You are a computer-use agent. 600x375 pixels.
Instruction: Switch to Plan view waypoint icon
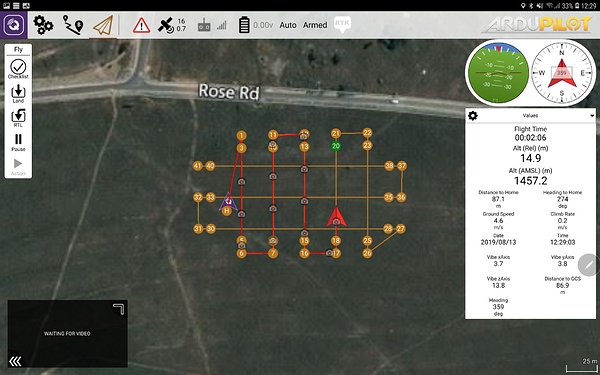(73, 25)
